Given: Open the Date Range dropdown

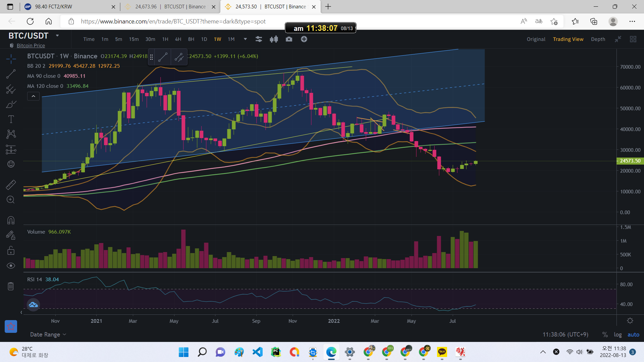Looking at the screenshot, I should coord(48,335).
